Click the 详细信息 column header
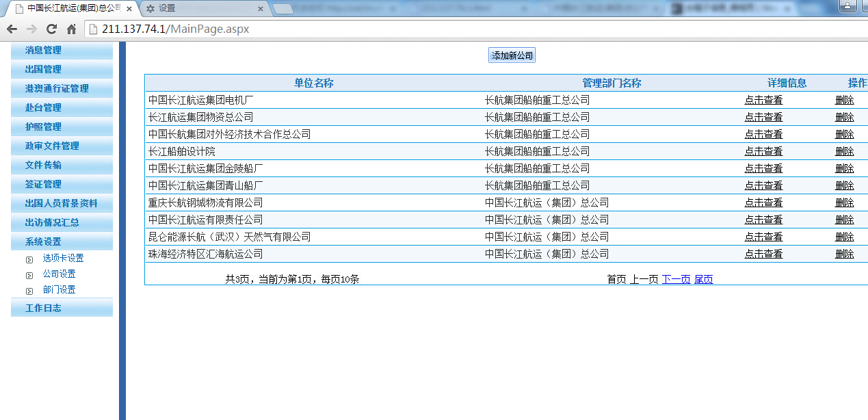The width and height of the screenshot is (868, 420). (787, 83)
